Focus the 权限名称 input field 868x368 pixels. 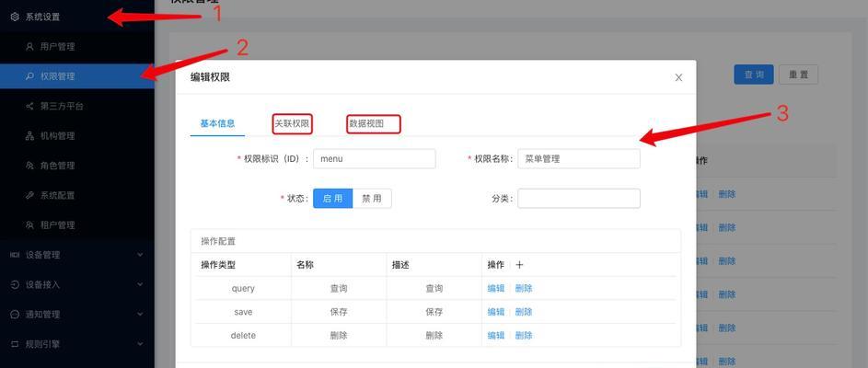[x=579, y=159]
